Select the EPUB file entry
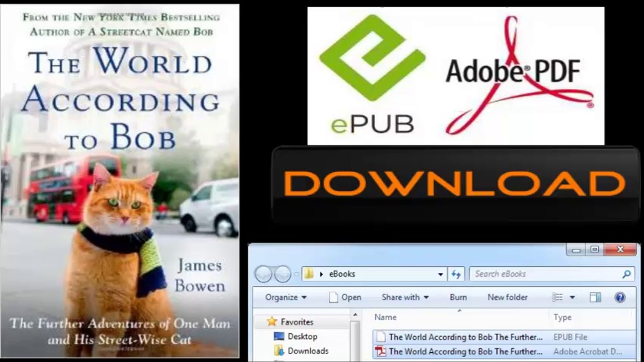The width and height of the screenshot is (644, 362). pyautogui.click(x=465, y=337)
